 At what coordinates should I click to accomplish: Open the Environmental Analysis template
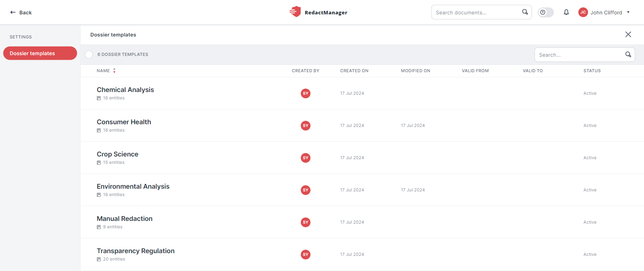point(133,186)
